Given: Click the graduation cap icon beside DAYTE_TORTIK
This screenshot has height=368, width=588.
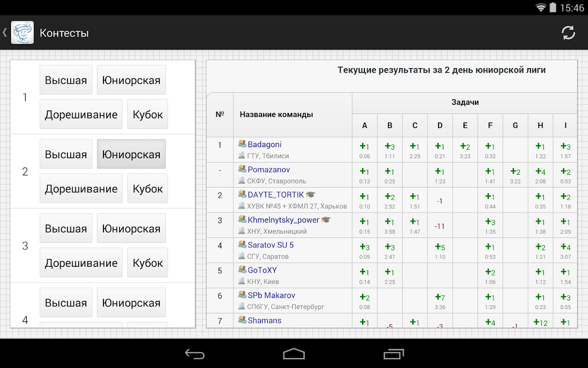Looking at the screenshot, I should (311, 195).
